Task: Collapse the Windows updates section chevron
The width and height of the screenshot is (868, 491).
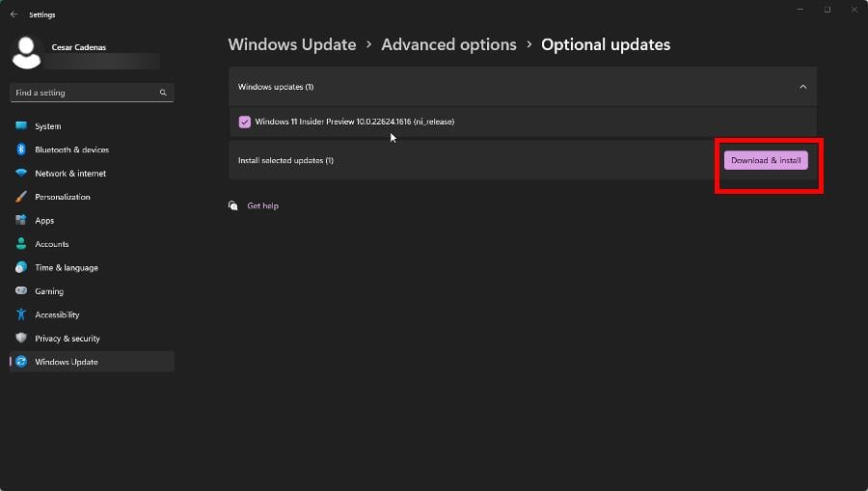Action: (x=802, y=87)
